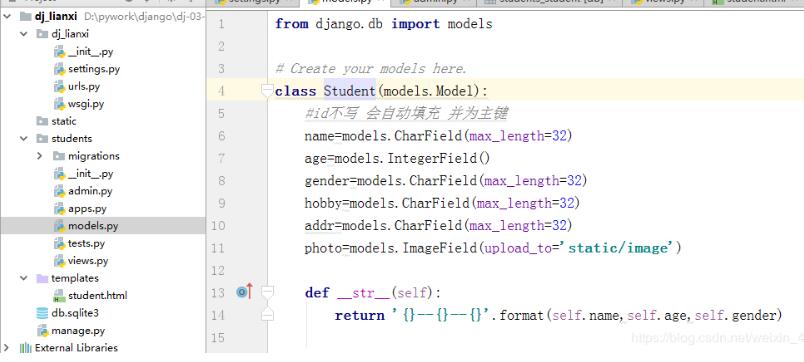
Task: Click the External Libraries bar-chart icon
Action: coord(26,348)
